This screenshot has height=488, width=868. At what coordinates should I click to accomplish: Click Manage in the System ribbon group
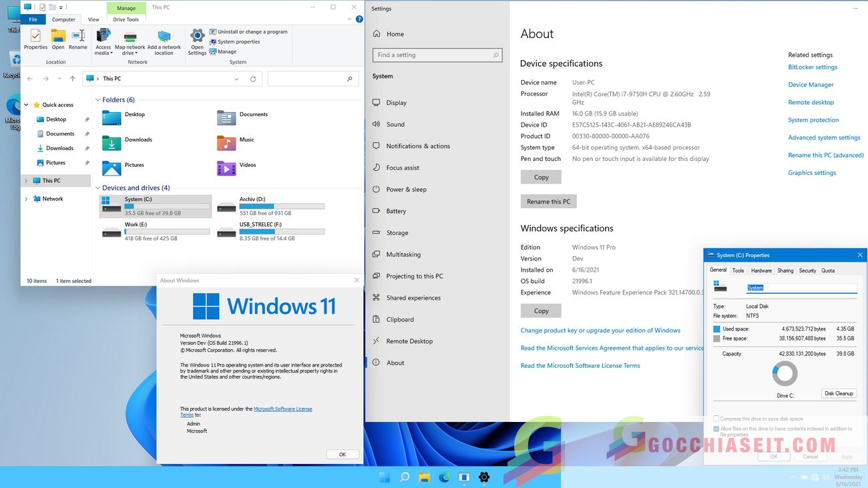[223, 51]
